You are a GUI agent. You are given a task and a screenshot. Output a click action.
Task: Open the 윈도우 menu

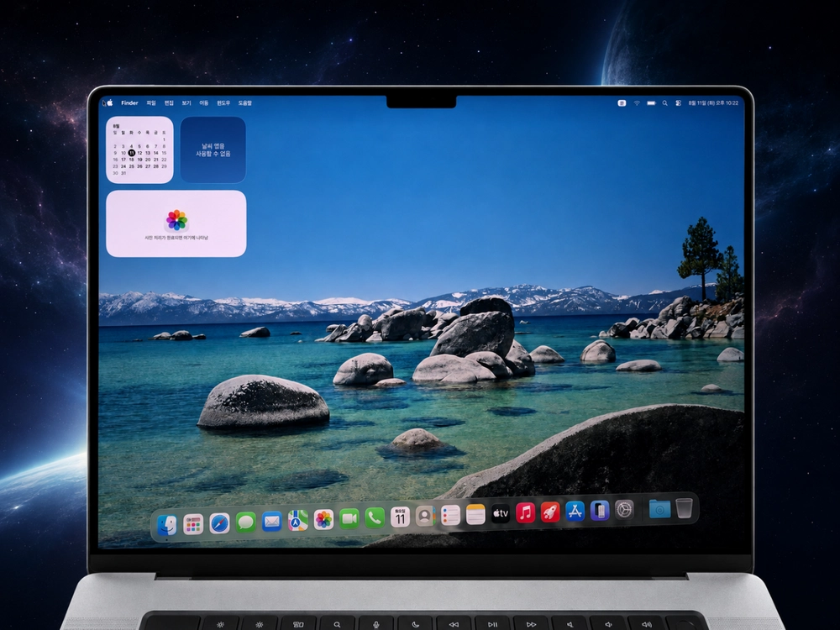coord(223,102)
